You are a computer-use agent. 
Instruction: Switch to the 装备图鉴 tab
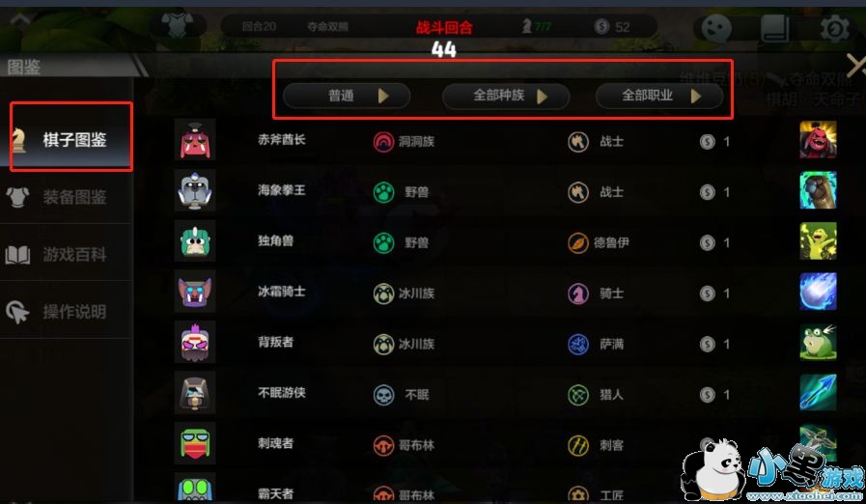[x=66, y=197]
